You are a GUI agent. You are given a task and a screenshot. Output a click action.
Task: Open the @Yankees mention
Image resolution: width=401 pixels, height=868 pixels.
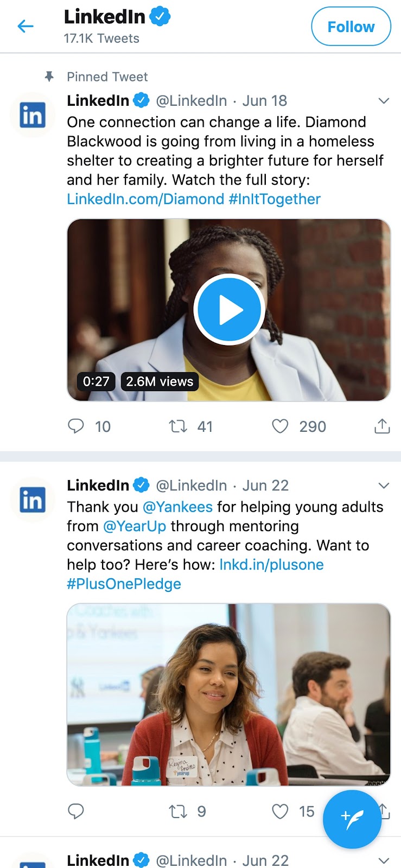[177, 507]
